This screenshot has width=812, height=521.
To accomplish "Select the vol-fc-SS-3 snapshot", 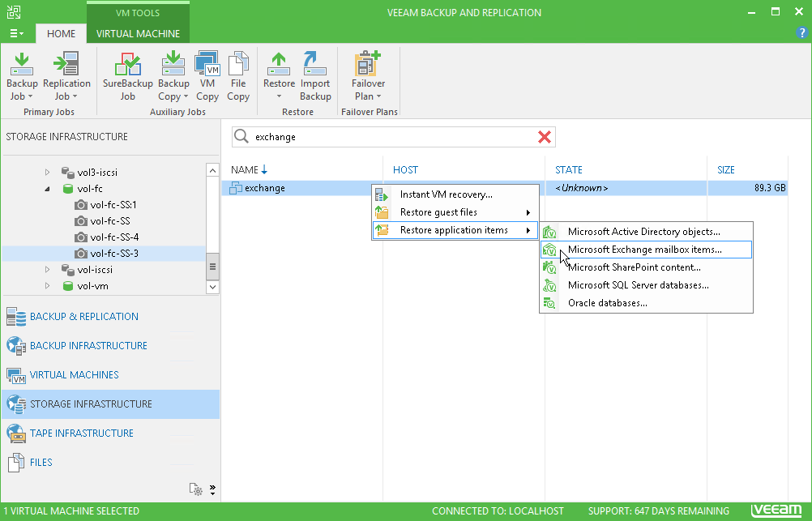I will click(107, 254).
